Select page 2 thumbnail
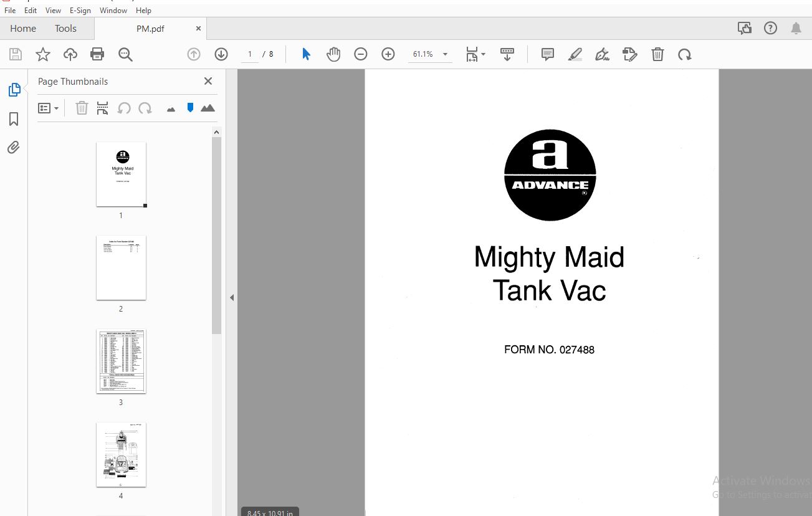 (121, 267)
